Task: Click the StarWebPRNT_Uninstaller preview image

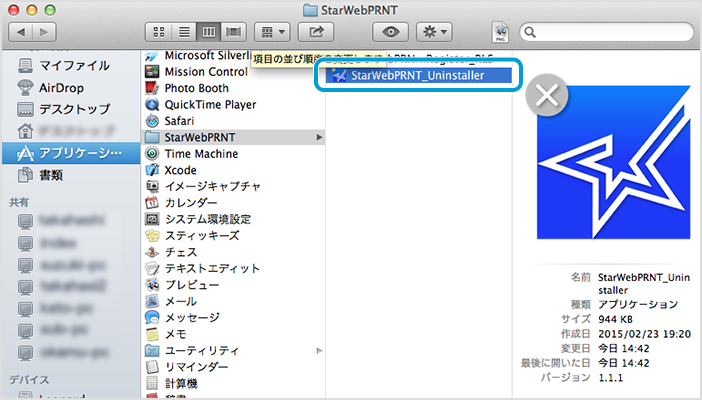Action: (x=613, y=162)
